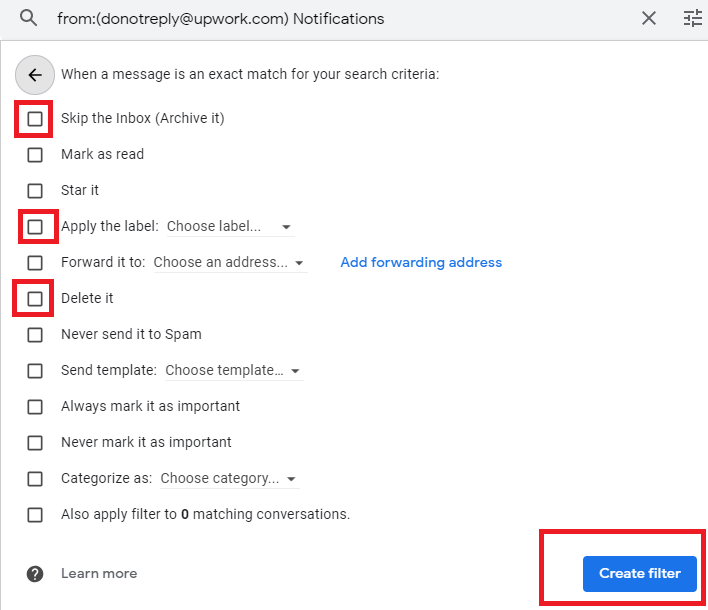
Task: Tick Always mark it as important
Action: pyautogui.click(x=35, y=407)
